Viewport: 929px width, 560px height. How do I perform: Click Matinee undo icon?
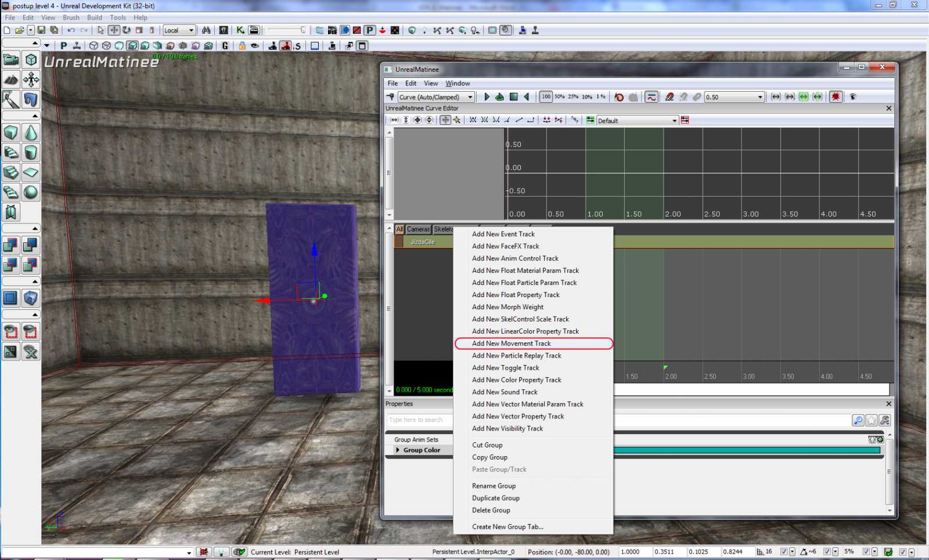point(619,97)
